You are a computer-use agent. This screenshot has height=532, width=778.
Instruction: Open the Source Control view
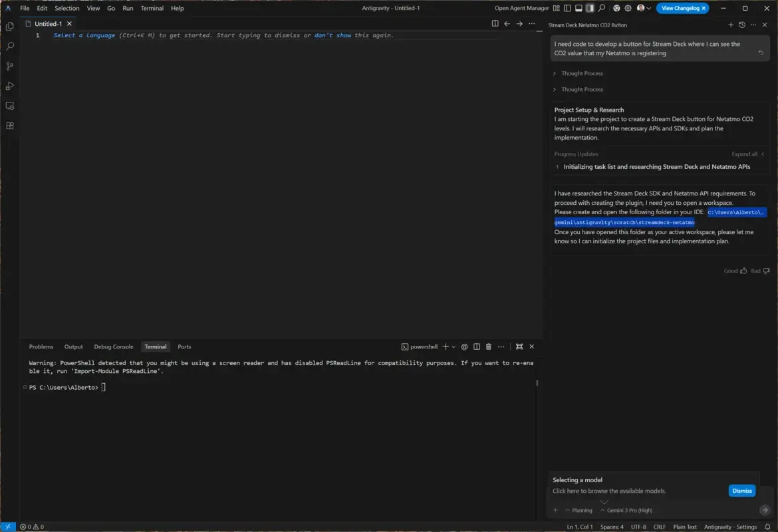[x=9, y=66]
